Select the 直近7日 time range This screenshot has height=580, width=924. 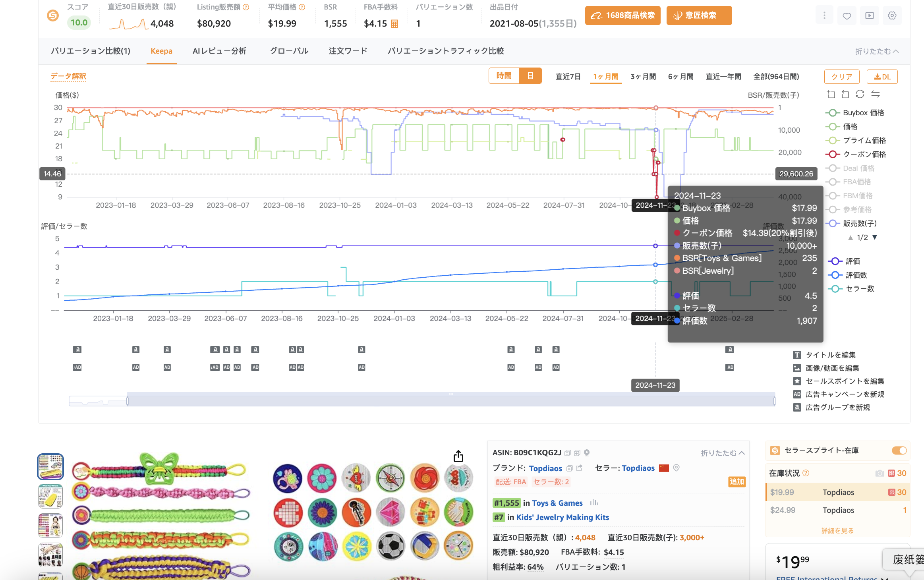(x=568, y=77)
